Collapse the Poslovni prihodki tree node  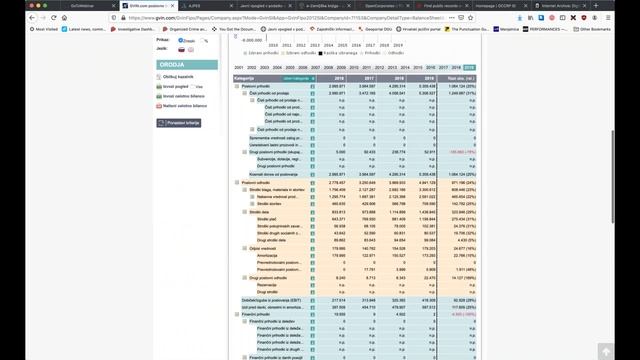tap(237, 87)
